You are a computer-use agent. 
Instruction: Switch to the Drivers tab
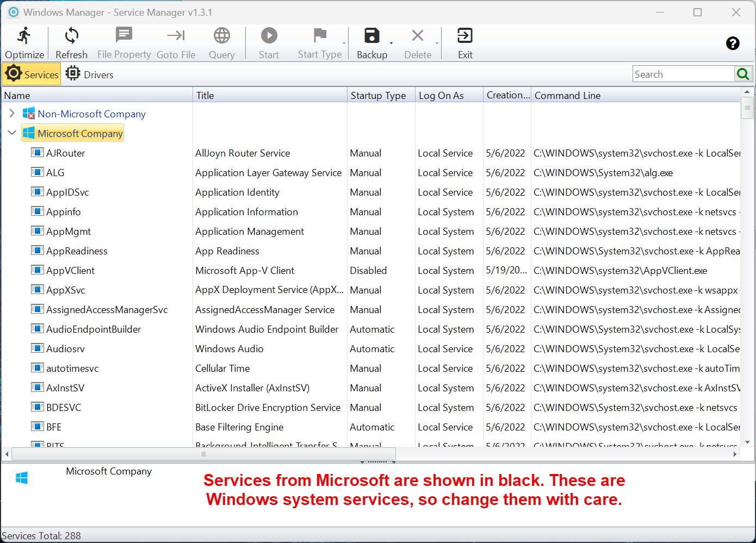[x=90, y=74]
